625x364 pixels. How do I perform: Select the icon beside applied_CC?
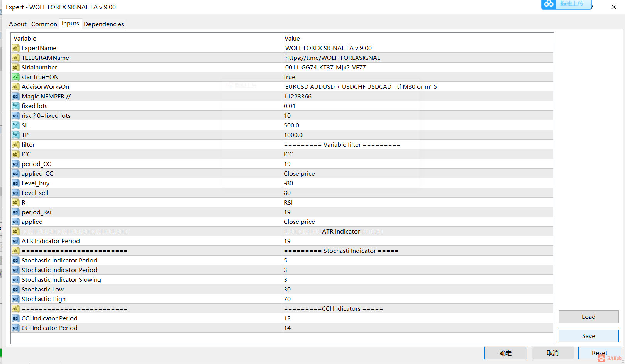(15, 173)
